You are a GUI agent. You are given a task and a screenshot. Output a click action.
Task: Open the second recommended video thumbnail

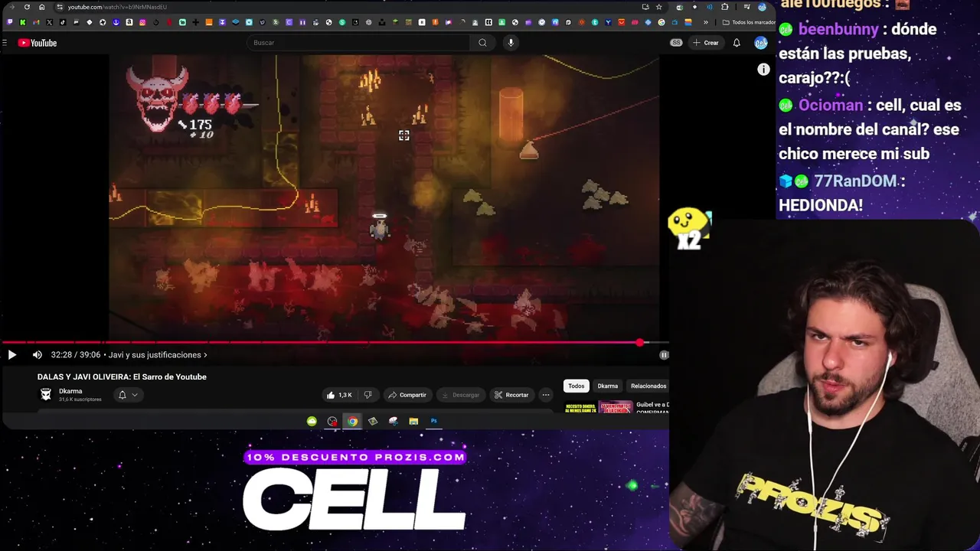point(616,407)
